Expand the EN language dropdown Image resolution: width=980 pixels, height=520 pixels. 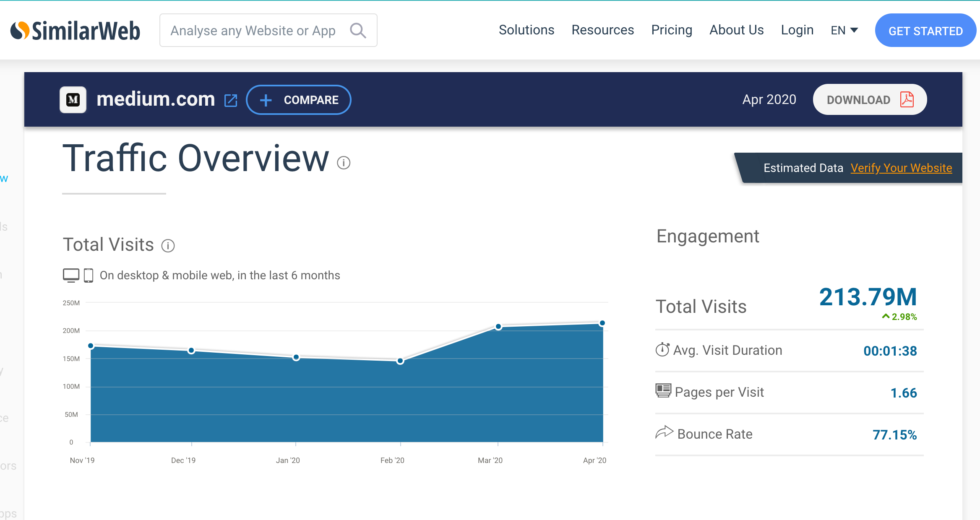click(x=844, y=31)
